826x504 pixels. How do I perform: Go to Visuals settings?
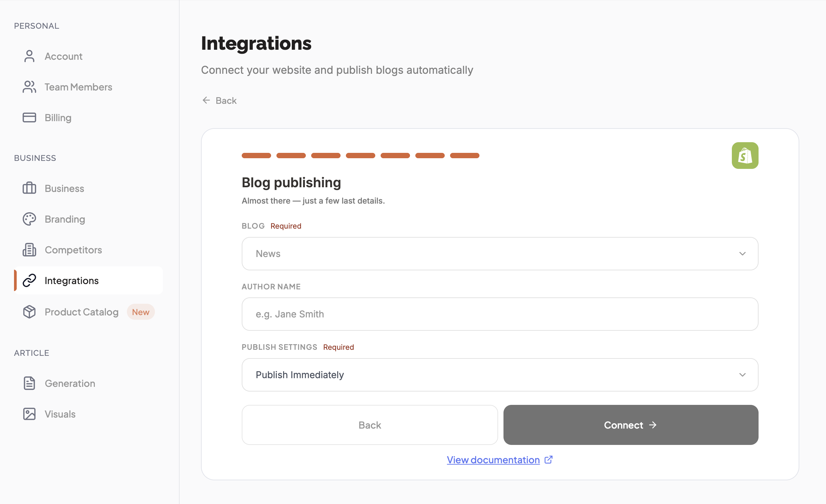coord(88,414)
